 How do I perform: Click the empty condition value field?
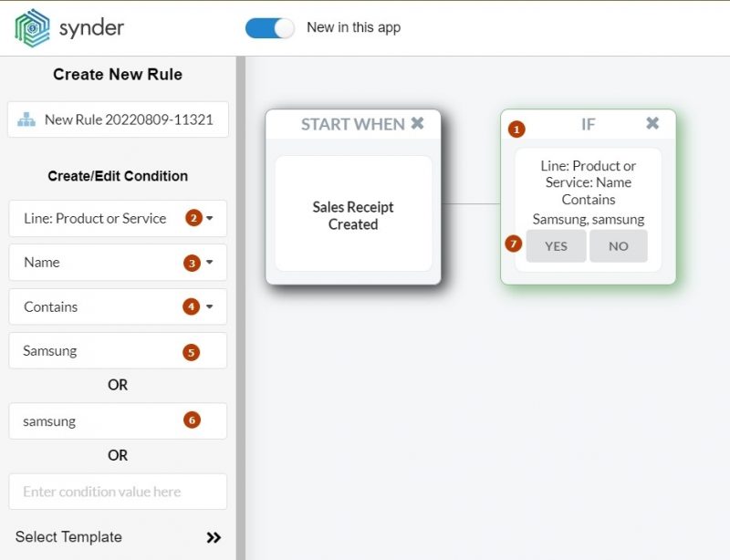click(117, 492)
